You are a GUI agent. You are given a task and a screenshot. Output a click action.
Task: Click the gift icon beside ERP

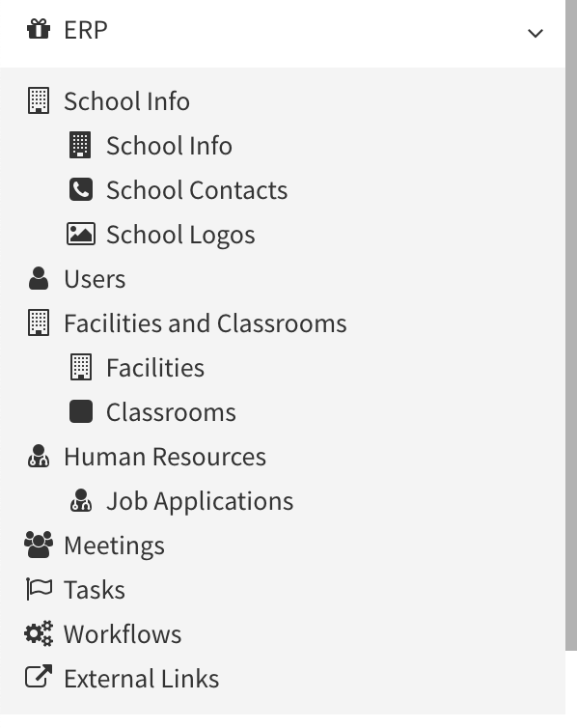[39, 29]
